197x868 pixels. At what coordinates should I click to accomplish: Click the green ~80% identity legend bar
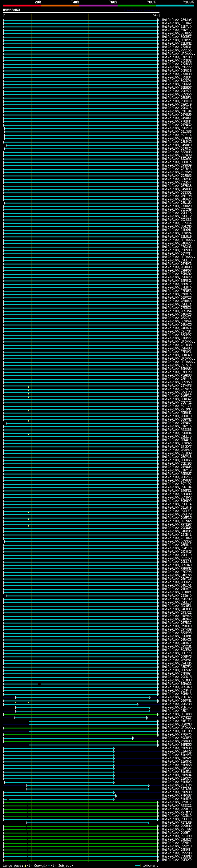coord(137,6)
